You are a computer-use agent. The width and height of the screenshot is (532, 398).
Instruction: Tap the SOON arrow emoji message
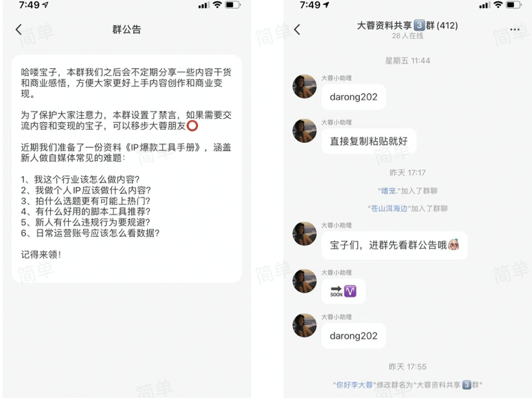(x=336, y=291)
